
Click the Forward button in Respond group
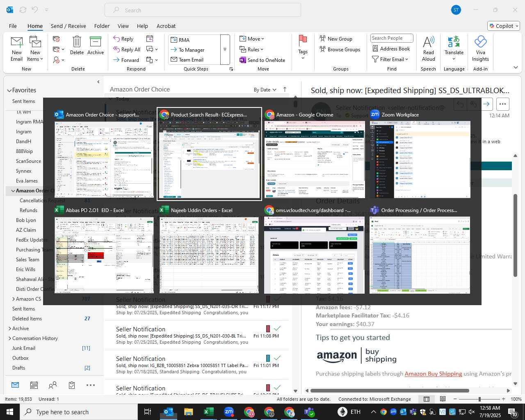point(126,60)
